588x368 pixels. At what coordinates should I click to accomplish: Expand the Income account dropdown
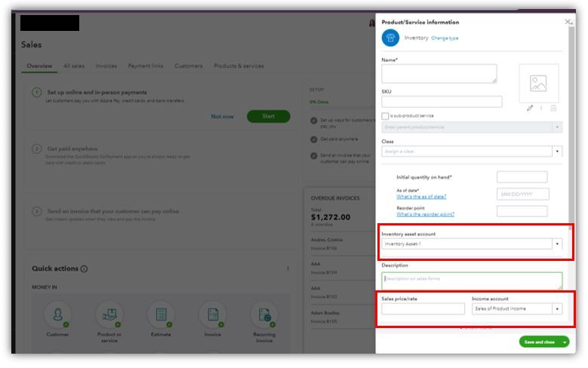[557, 308]
